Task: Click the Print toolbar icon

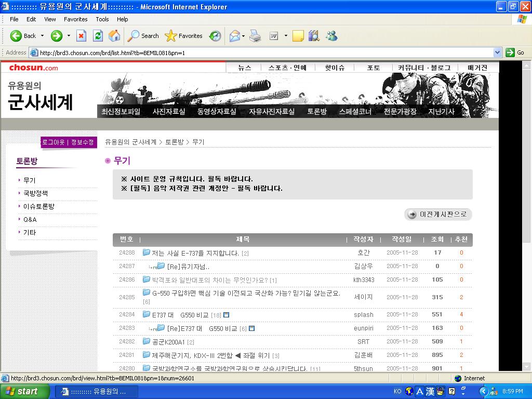Action: pos(255,36)
